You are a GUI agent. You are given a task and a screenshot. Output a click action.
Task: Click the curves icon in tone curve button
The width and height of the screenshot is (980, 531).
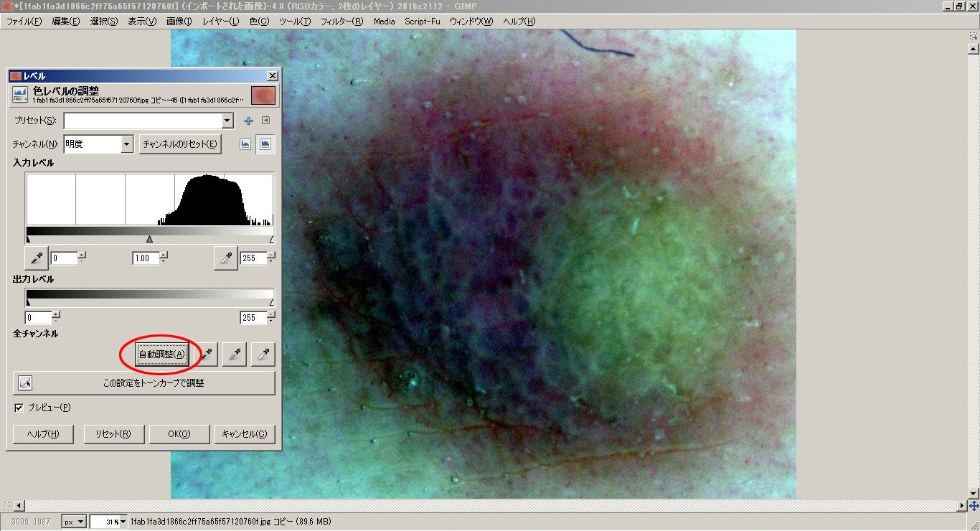[x=25, y=382]
